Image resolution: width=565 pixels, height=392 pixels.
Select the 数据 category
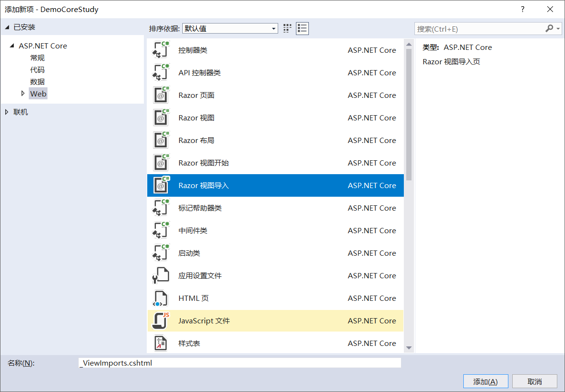pos(37,82)
